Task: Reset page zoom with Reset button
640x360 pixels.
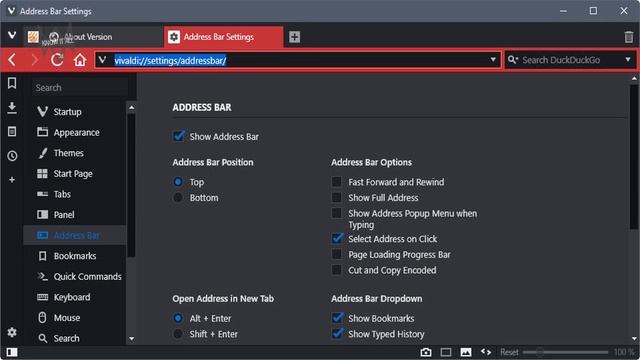Action: coord(509,352)
